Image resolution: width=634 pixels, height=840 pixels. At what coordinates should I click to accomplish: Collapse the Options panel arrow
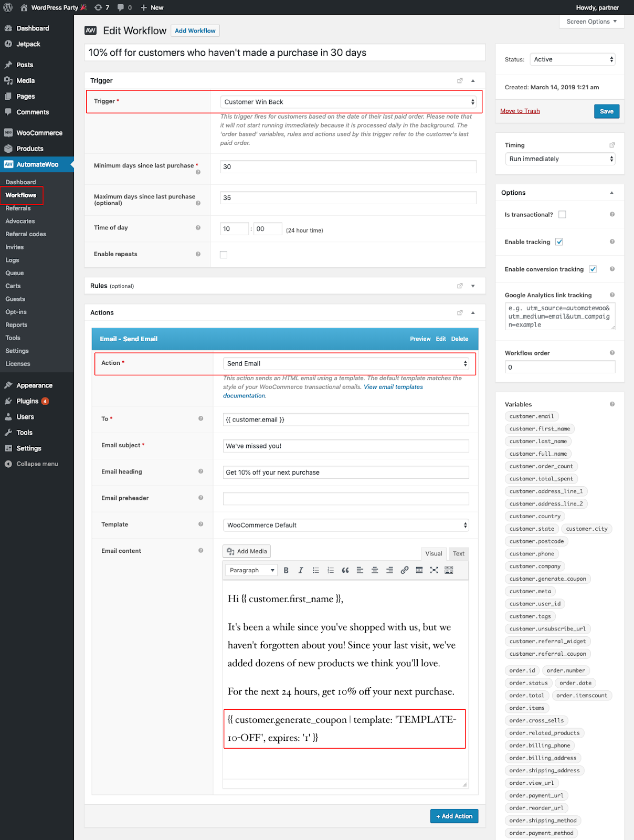(612, 193)
